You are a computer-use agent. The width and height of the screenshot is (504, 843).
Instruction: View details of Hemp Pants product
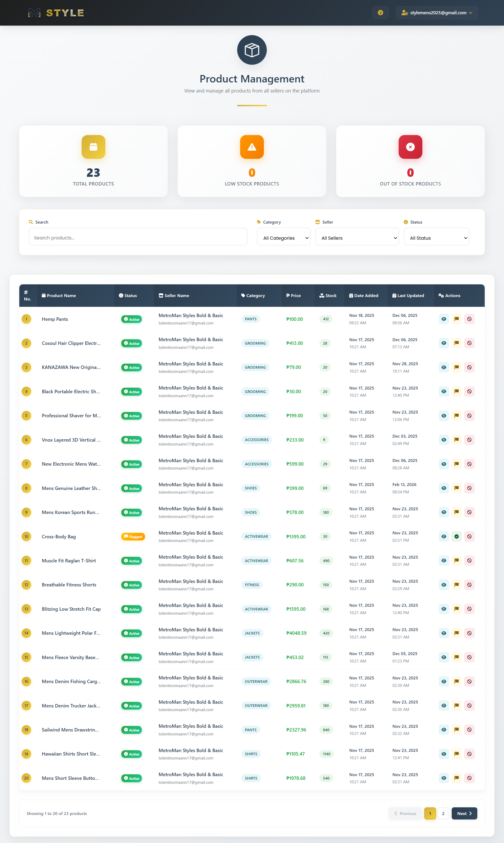pos(444,319)
